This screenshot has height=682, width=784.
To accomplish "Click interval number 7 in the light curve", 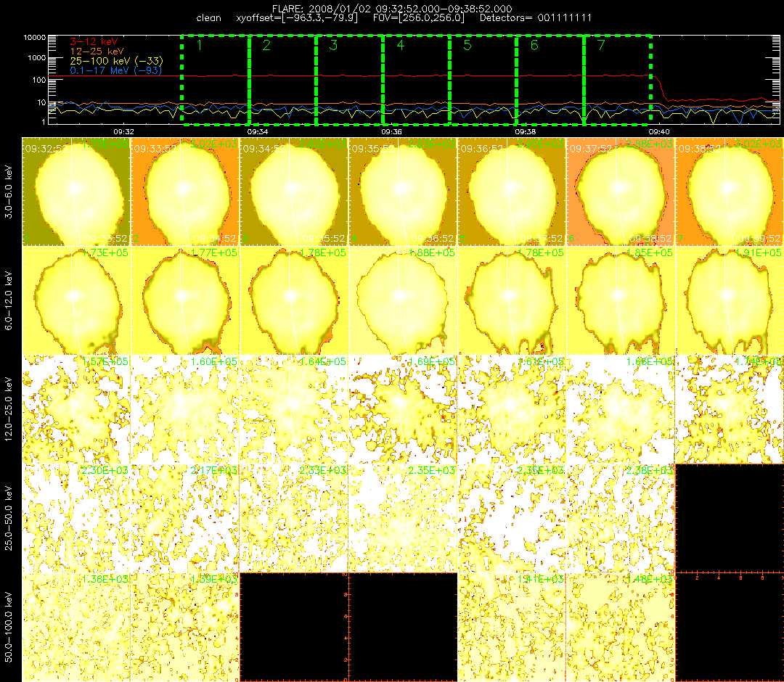I will point(602,45).
